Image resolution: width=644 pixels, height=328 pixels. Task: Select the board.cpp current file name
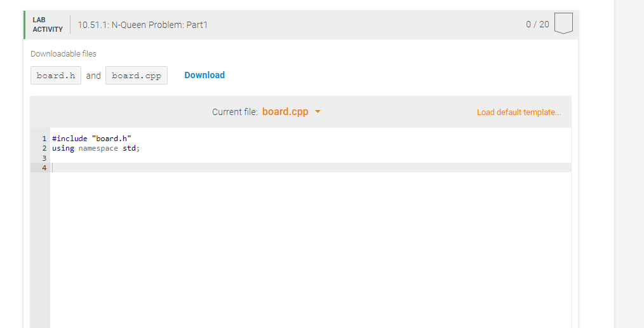click(285, 112)
